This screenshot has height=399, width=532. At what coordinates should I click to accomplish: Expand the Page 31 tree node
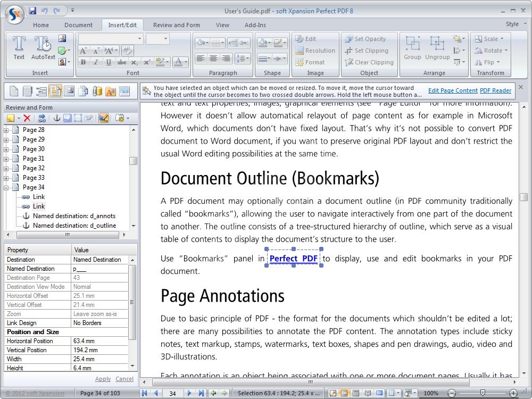pyautogui.click(x=6, y=159)
